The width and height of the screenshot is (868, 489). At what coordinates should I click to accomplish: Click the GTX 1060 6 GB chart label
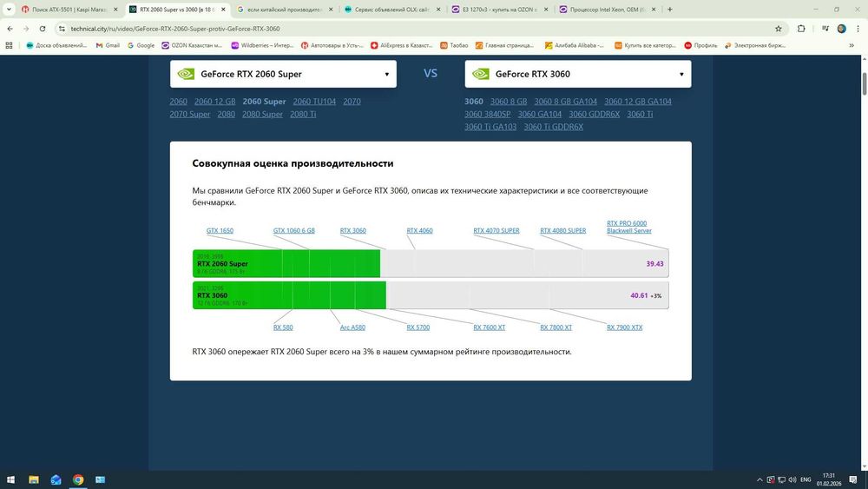294,230
